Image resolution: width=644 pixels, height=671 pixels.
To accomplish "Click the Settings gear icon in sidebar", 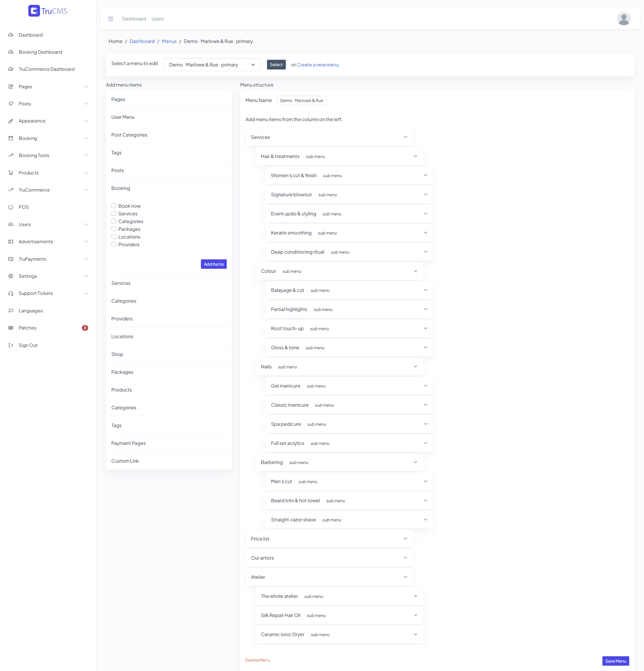I will point(11,276).
